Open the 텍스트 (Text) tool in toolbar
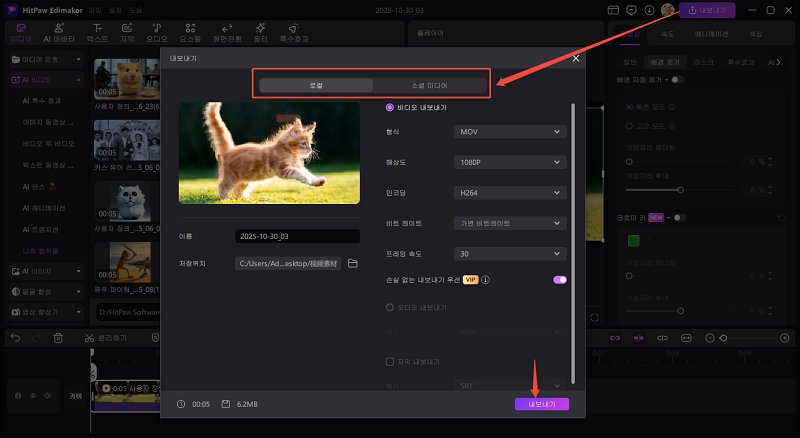 [97, 32]
